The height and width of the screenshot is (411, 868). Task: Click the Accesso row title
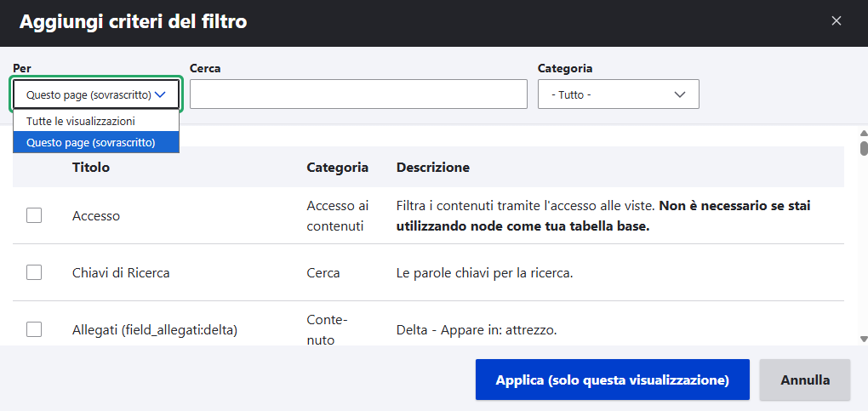(x=96, y=216)
